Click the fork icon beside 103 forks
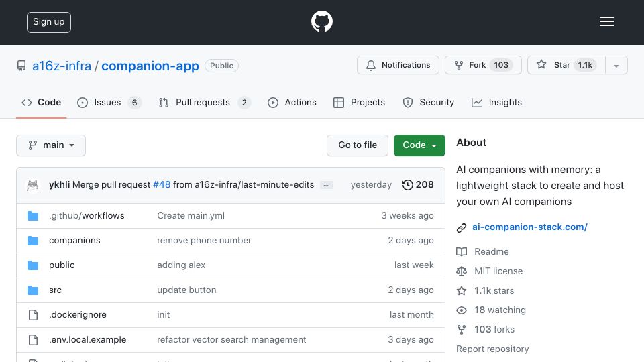 coord(462,330)
